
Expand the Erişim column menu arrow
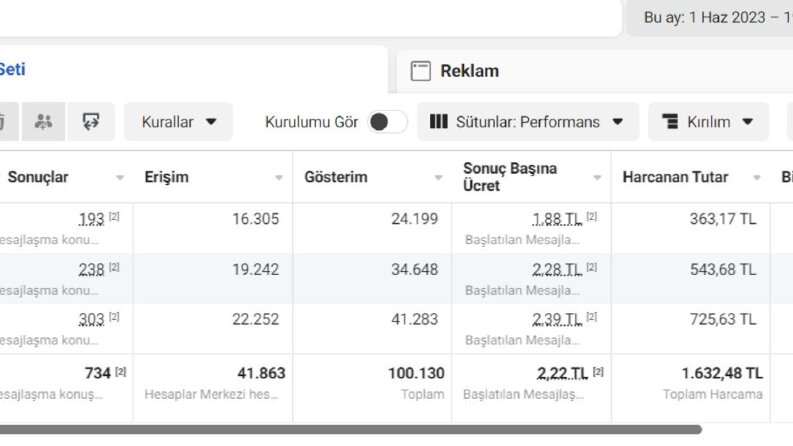[279, 177]
